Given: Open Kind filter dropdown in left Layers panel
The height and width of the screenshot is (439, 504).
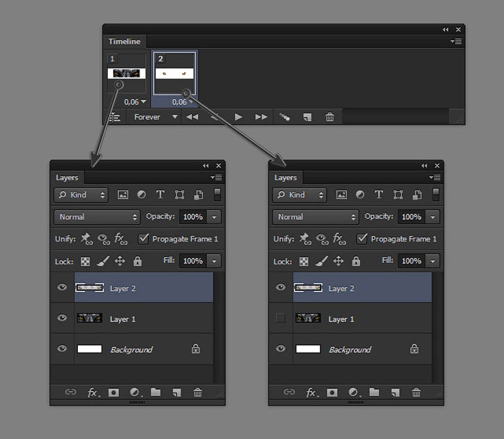Looking at the screenshot, I should click(x=81, y=195).
